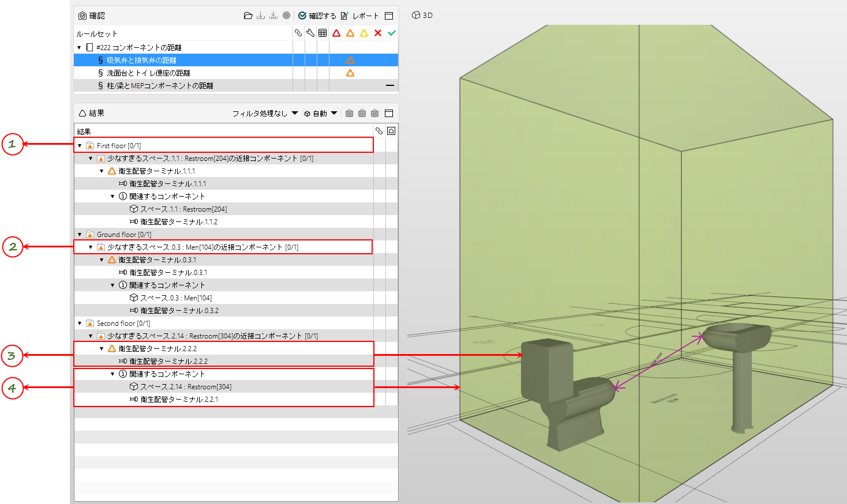
Task: Open the 自動 view mode dropdown
Action: [x=320, y=113]
